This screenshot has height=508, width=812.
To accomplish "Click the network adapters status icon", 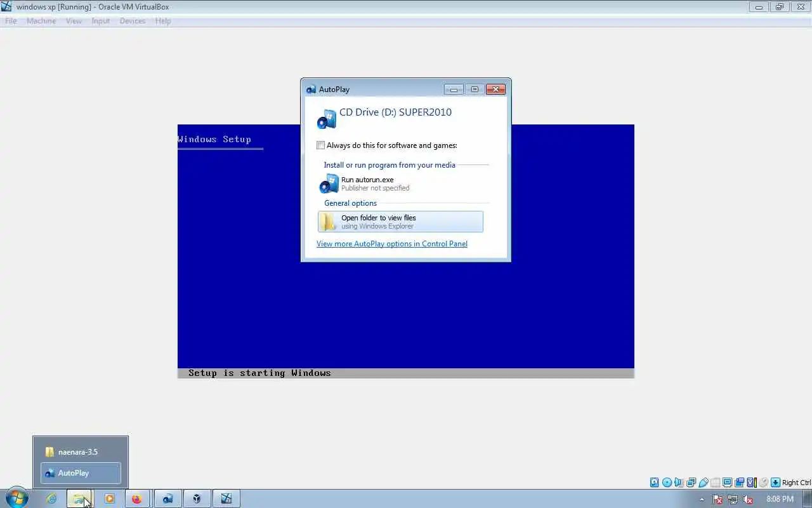I will [x=691, y=483].
